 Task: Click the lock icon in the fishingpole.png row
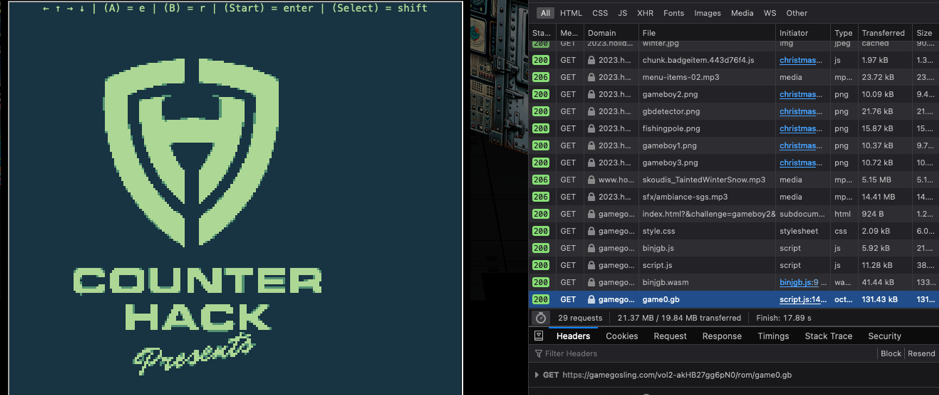[x=592, y=129]
